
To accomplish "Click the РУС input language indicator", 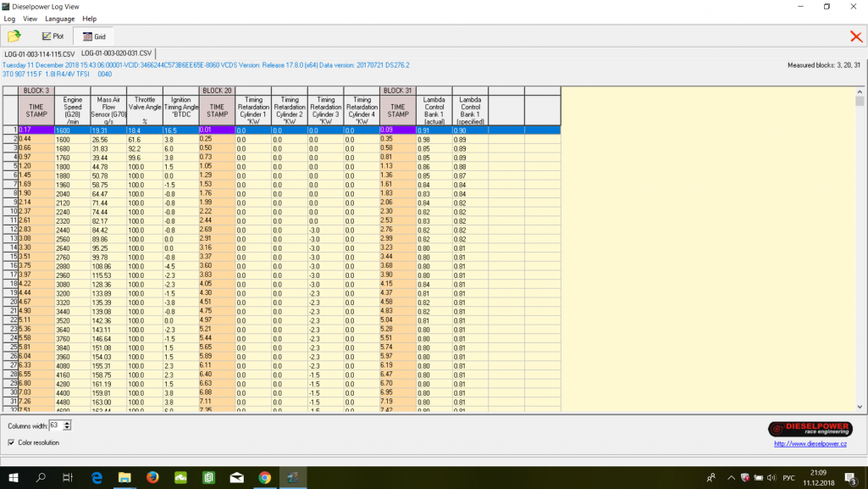I will 788,478.
